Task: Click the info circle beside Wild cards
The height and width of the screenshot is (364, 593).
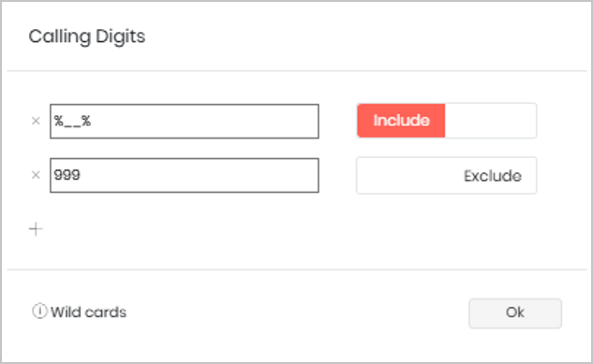Action: point(39,312)
